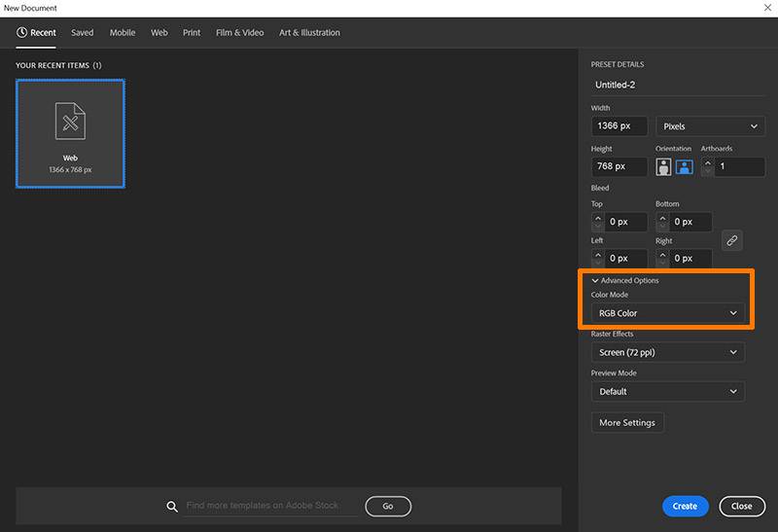The width and height of the screenshot is (778, 532).
Task: Open the Screen (72 ppi) raster effects dropdown
Action: [x=667, y=352]
